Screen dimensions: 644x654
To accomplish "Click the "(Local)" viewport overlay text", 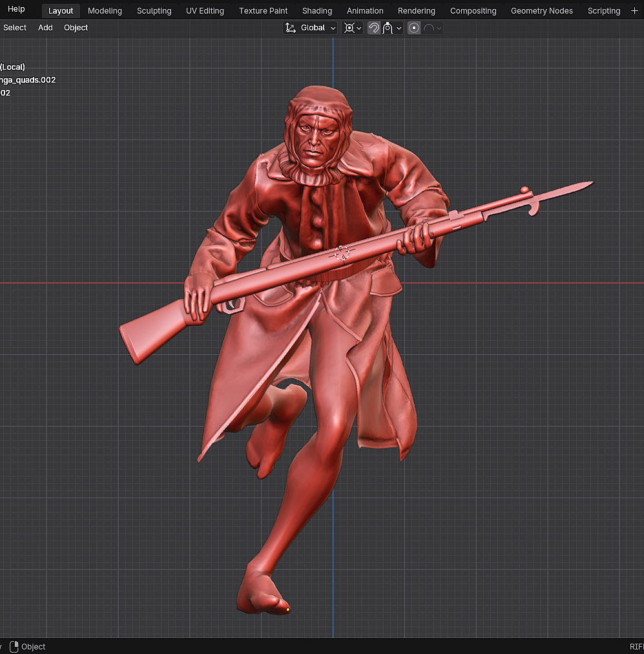I will click(12, 67).
